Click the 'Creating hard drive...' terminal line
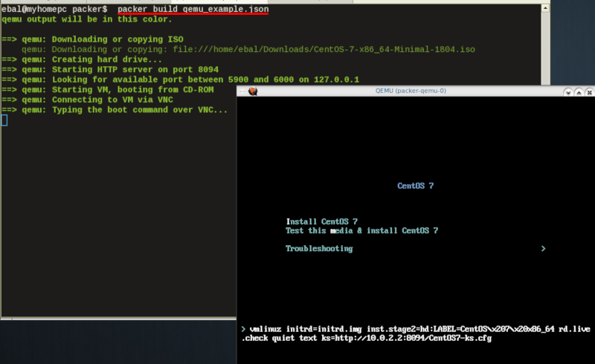Image resolution: width=595 pixels, height=364 pixels. point(82,59)
